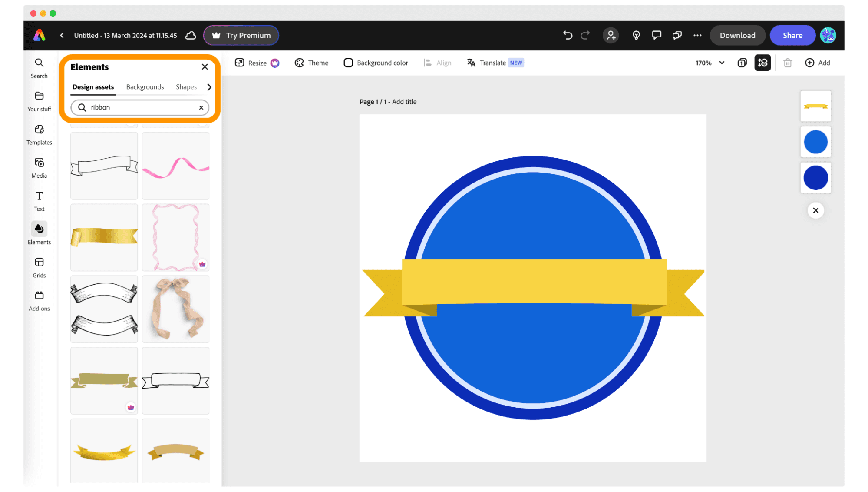Switch to the Backgrounds tab
This screenshot has height=492, width=868.
click(145, 87)
